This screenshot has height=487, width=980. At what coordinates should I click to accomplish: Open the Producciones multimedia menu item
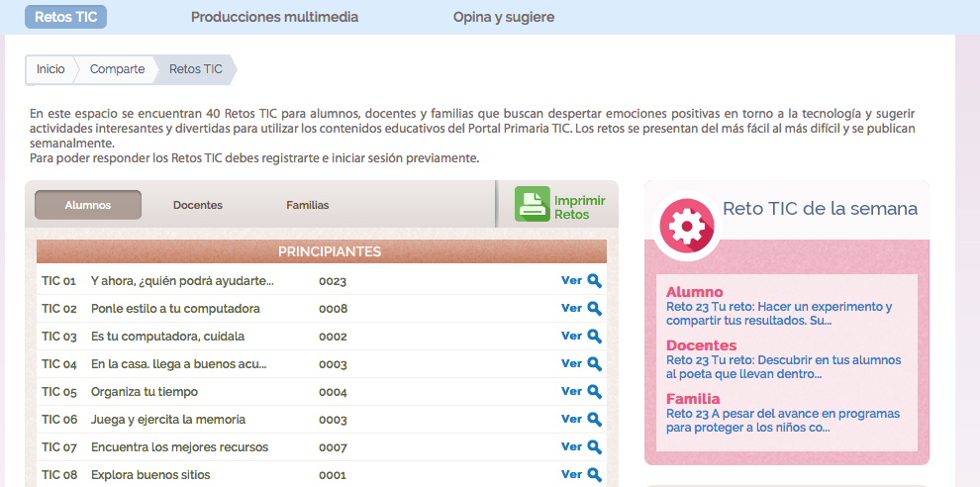point(274,17)
